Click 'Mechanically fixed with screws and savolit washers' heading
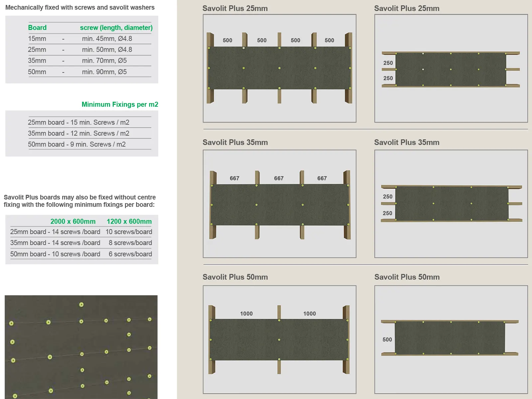The image size is (532, 399). 80,7
